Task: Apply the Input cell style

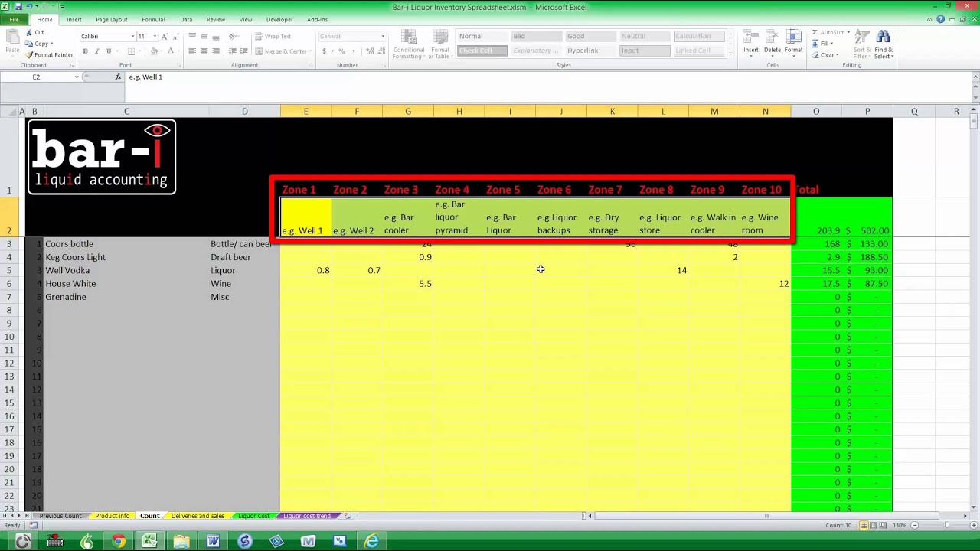Action: [x=645, y=51]
